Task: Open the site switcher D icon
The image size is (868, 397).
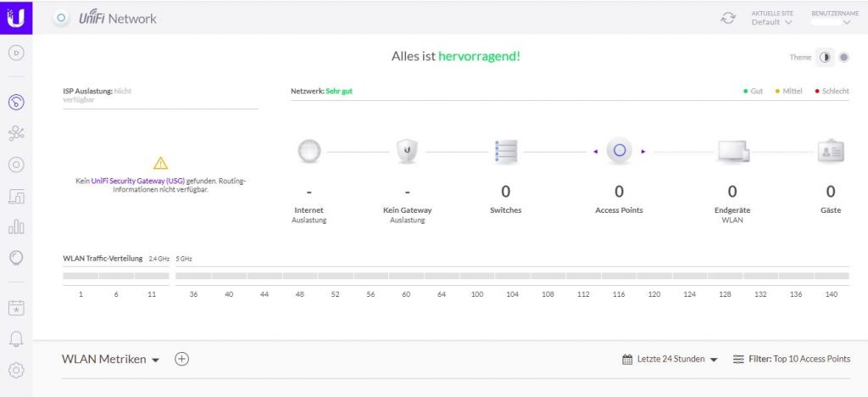Action: tap(16, 53)
